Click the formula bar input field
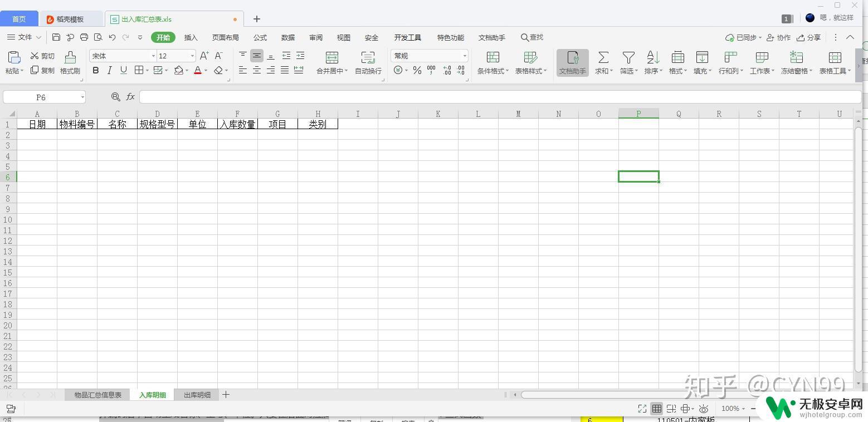The width and height of the screenshot is (868, 422). point(500,97)
